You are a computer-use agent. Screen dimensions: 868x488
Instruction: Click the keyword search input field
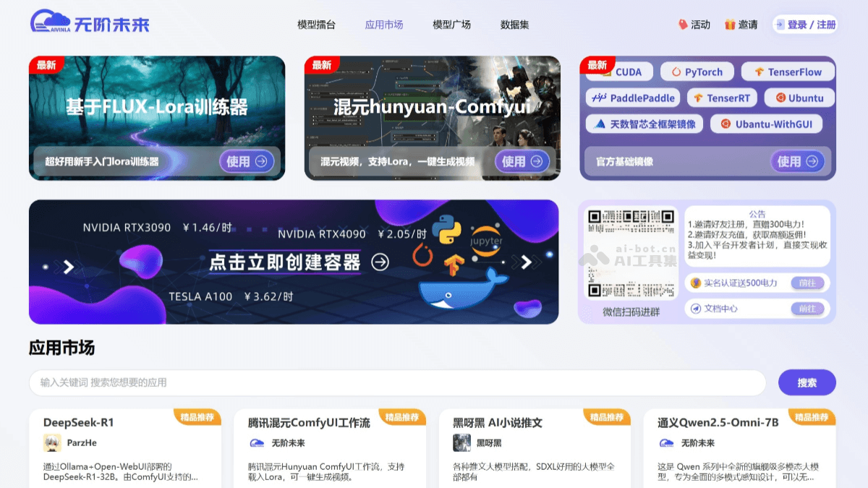[x=396, y=382]
